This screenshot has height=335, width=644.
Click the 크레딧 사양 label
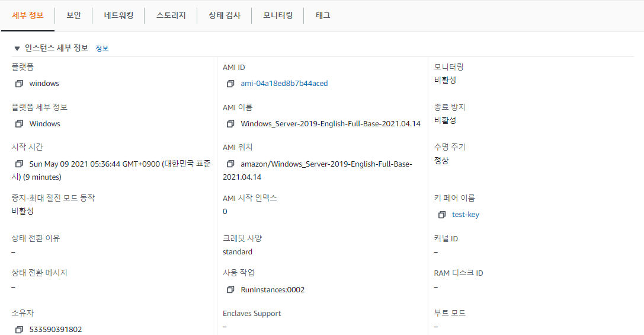pos(242,238)
